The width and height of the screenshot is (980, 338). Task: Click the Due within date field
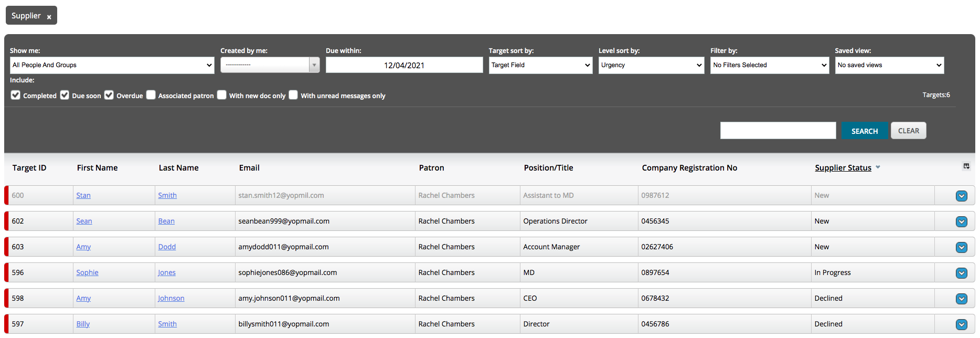(404, 65)
